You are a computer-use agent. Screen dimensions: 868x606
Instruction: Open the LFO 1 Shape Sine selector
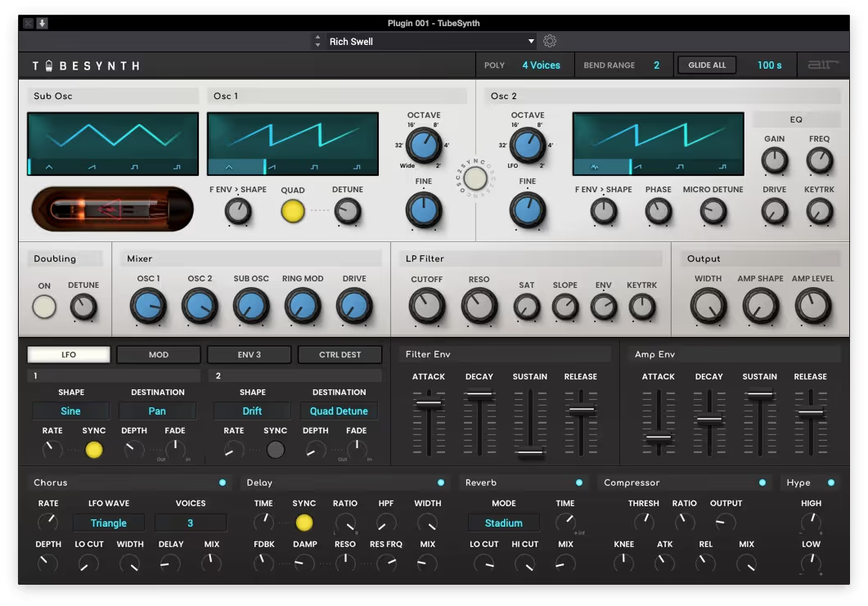coord(70,411)
